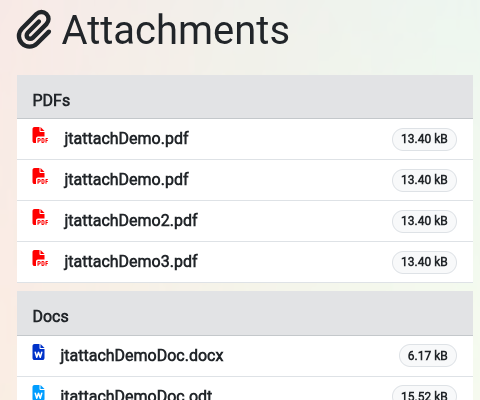Open the second jtattachDemo.pdf file name
Image resolution: width=480 pixels, height=400 pixels.
[x=126, y=180]
